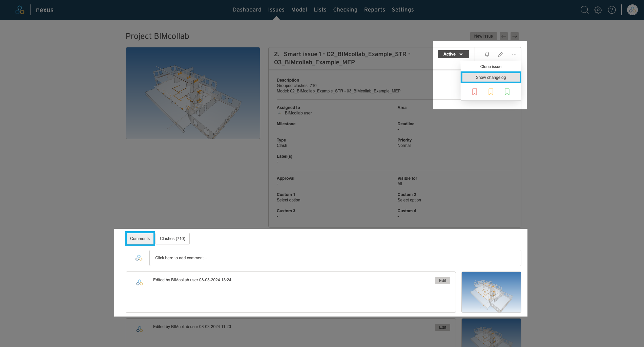Switch to the Clashes (710) tab
This screenshot has height=347, width=644.
[x=173, y=239]
